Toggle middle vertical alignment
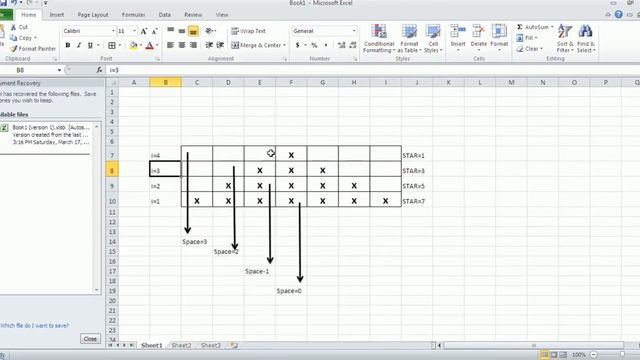The width and height of the screenshot is (640, 360). pyautogui.click(x=182, y=31)
